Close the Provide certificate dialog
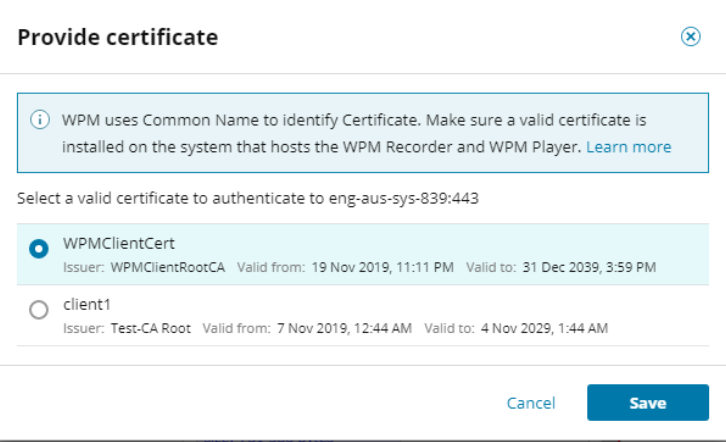The height and width of the screenshot is (442, 726). pos(690,37)
